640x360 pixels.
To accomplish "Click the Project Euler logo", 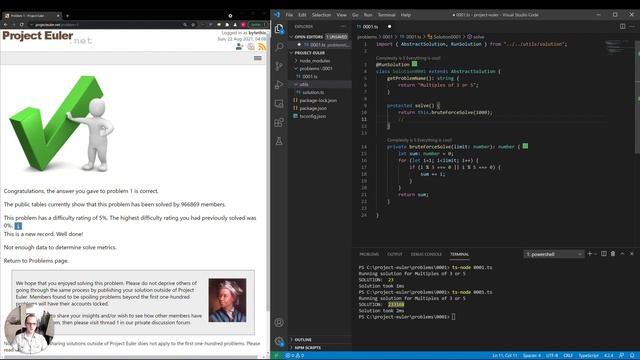I will coord(47,37).
